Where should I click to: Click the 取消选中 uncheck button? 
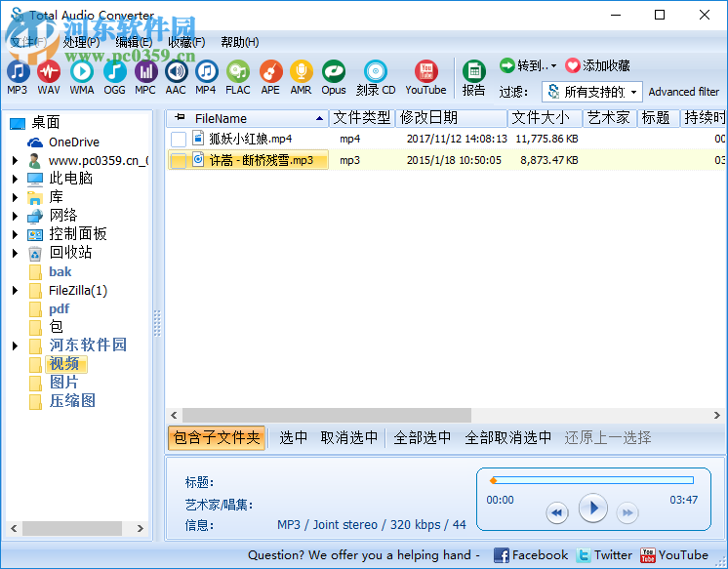tap(349, 437)
